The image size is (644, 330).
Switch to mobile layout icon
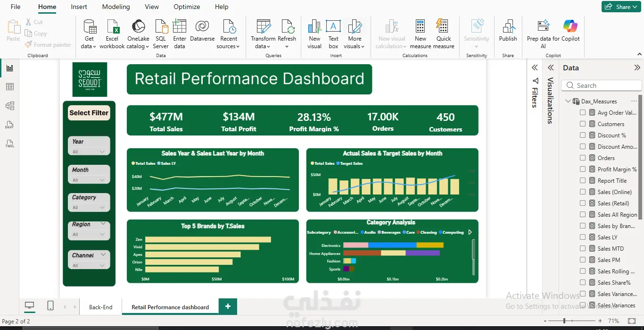50,306
